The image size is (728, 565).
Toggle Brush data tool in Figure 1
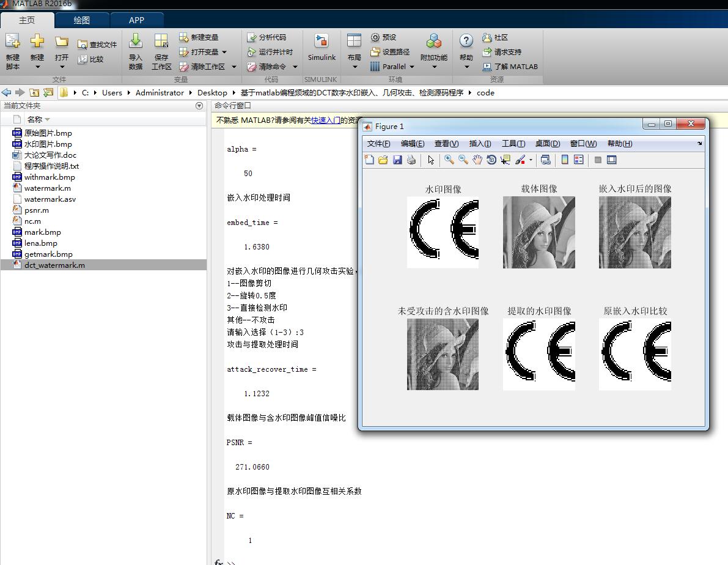[x=520, y=160]
